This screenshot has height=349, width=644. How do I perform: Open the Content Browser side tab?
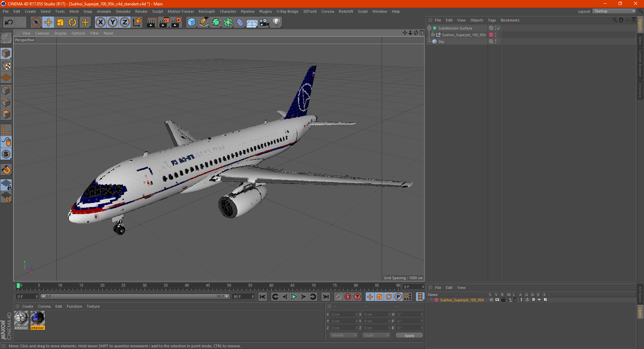pyautogui.click(x=640, y=63)
